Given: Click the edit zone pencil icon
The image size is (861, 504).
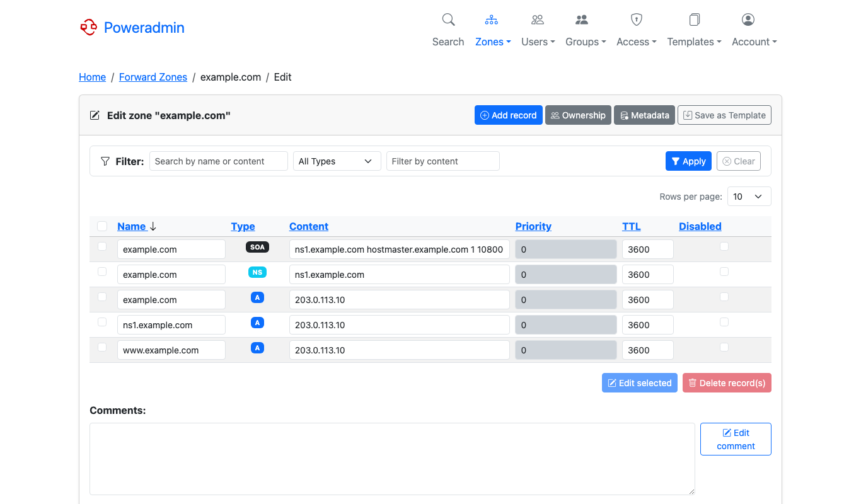Looking at the screenshot, I should [95, 115].
